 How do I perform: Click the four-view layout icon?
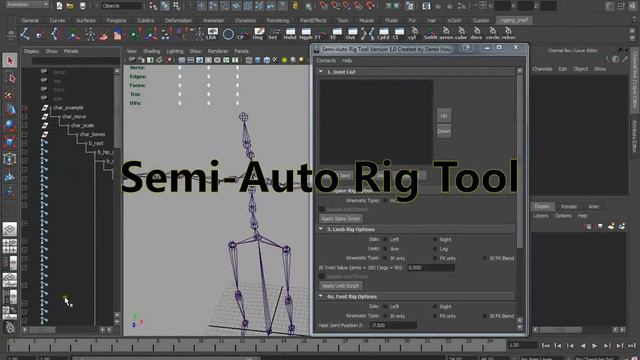point(10,246)
